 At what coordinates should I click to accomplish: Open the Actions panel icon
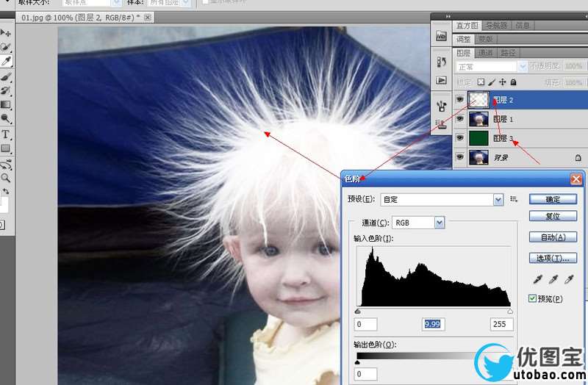(x=441, y=80)
